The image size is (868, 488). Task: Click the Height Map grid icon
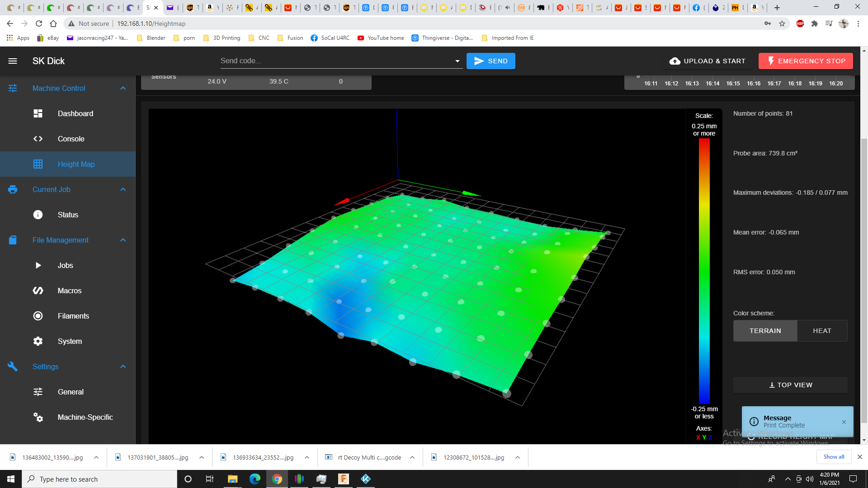click(38, 164)
